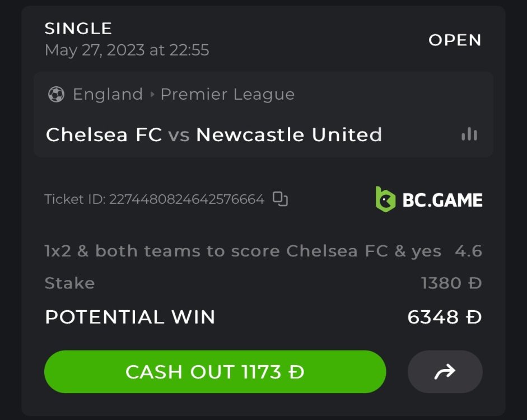Open the Premier League link
This screenshot has height=420, width=527.
point(227,95)
